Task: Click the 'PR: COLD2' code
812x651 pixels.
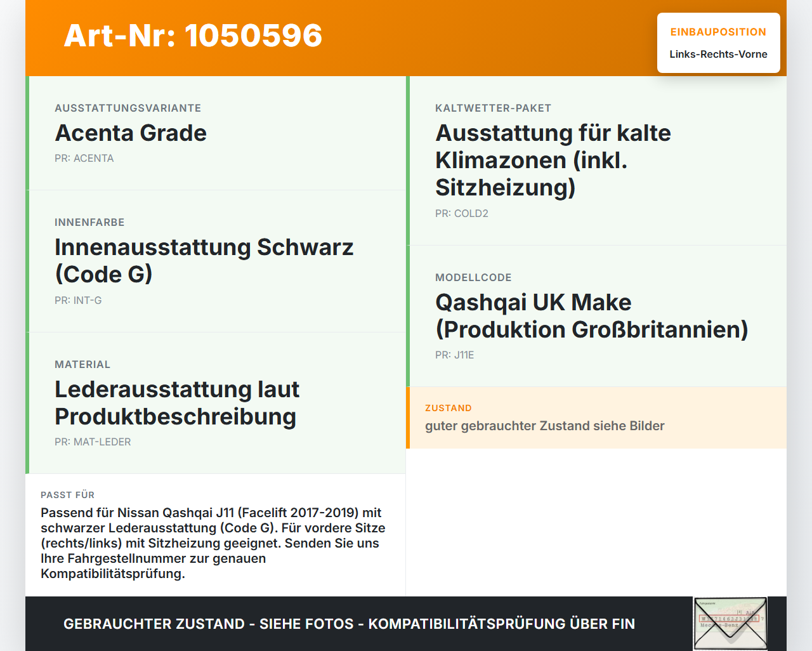Action: point(462,214)
